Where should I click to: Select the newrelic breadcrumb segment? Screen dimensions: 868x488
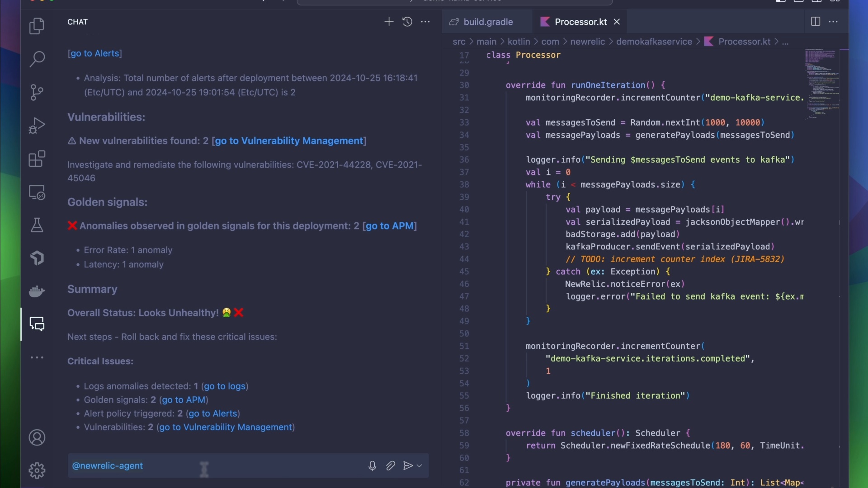coord(587,42)
